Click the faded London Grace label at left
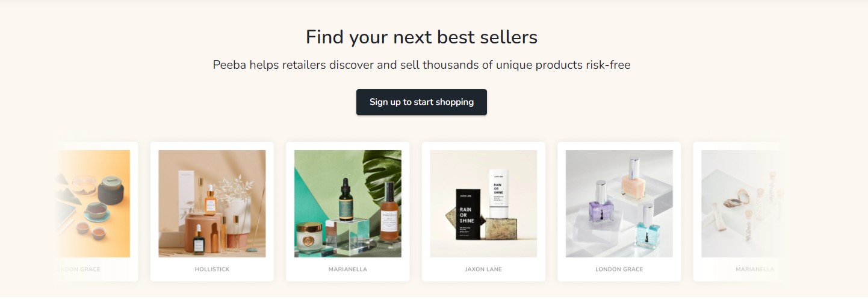This screenshot has width=868, height=299. (x=79, y=269)
